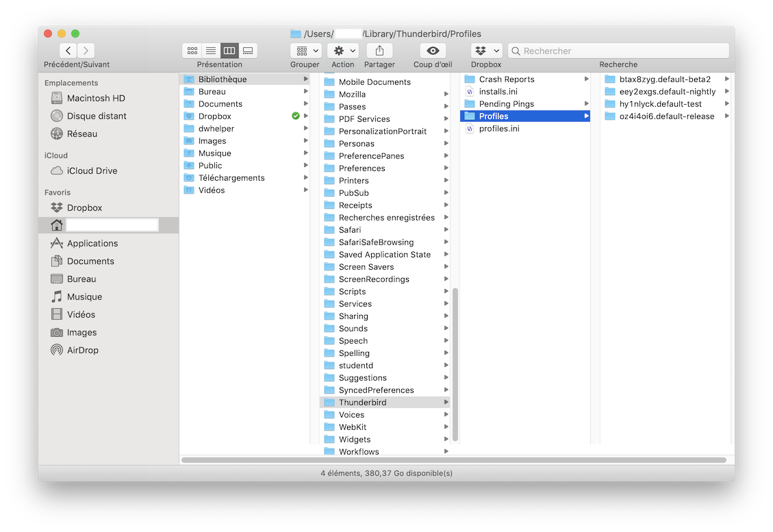Click the Dropbox folder row in first column
This screenshot has height=532, width=773.
pyautogui.click(x=245, y=116)
